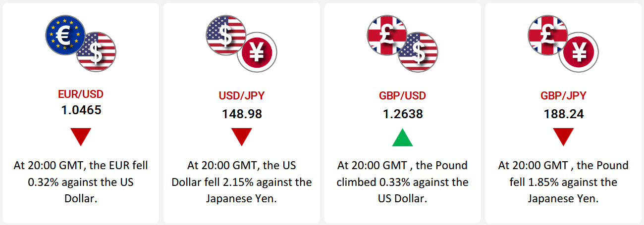Viewport: 644px width, 225px height.
Task: Click the red down arrow under USD/JPY
Action: coord(242,137)
